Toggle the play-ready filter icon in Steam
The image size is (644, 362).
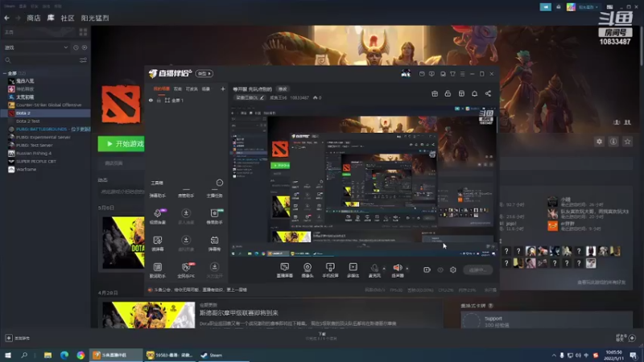click(85, 47)
